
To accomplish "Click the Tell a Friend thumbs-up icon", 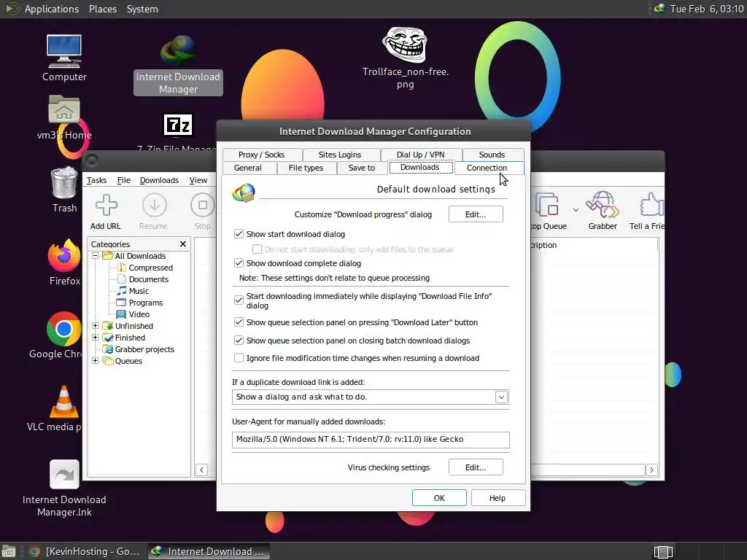I will (x=651, y=205).
